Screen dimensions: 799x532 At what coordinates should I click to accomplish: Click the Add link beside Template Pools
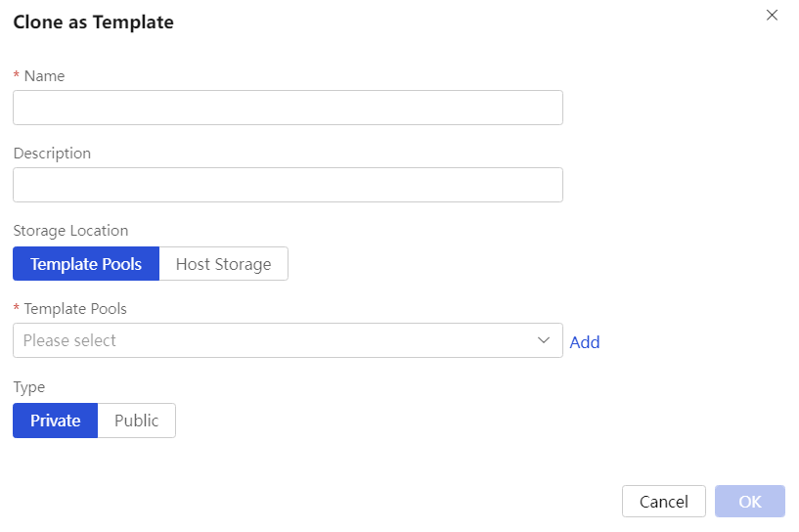585,342
